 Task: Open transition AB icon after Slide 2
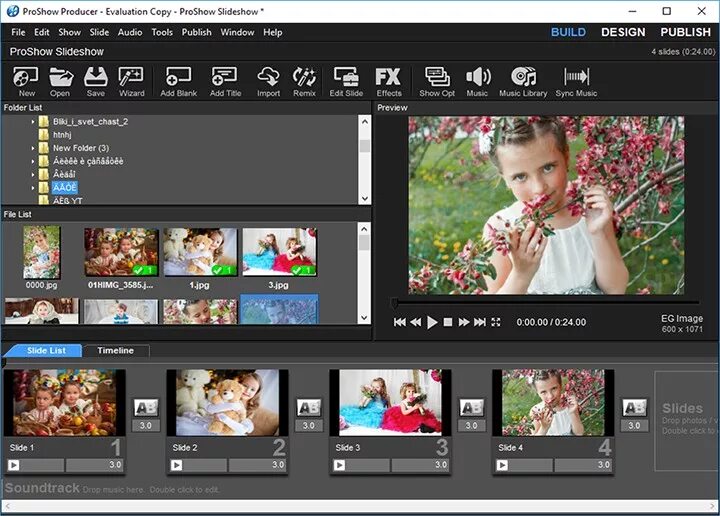(x=309, y=407)
